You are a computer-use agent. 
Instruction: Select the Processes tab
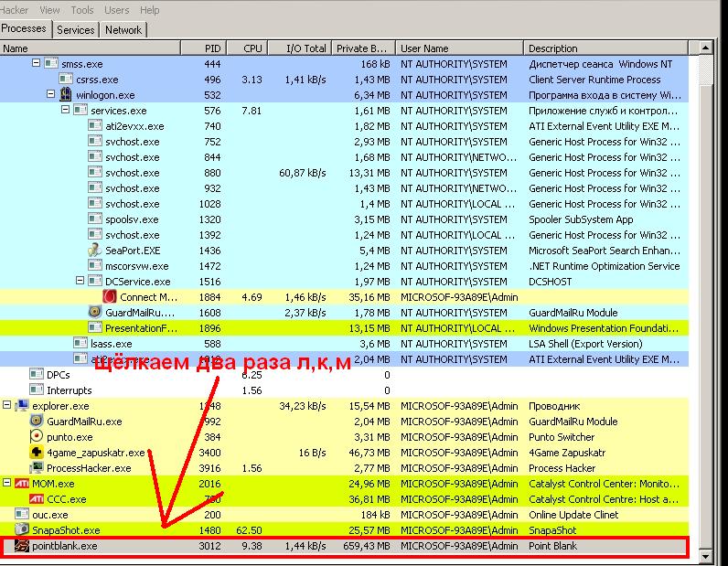[x=25, y=28]
